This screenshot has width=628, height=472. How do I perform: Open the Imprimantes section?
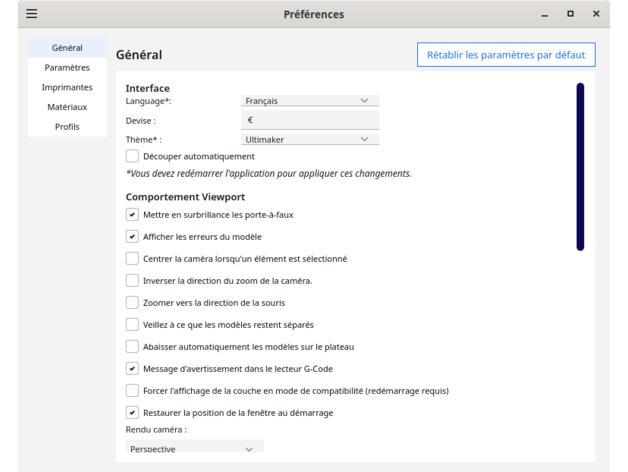pyautogui.click(x=67, y=87)
